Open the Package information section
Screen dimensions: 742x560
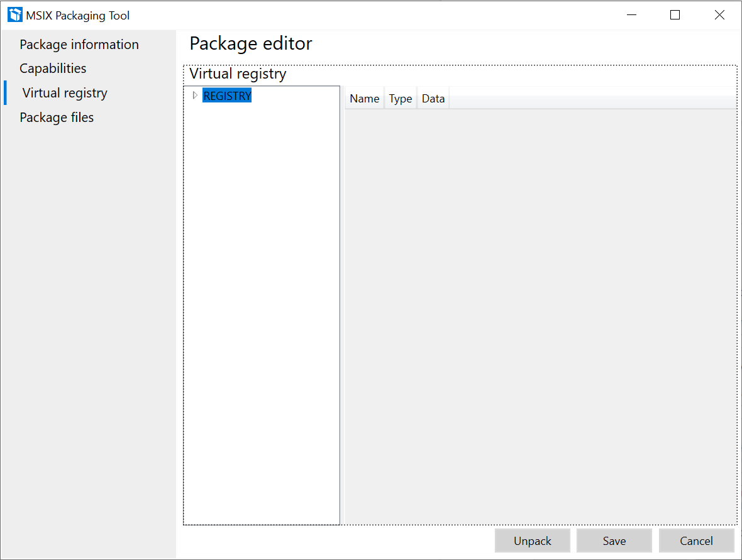click(79, 45)
